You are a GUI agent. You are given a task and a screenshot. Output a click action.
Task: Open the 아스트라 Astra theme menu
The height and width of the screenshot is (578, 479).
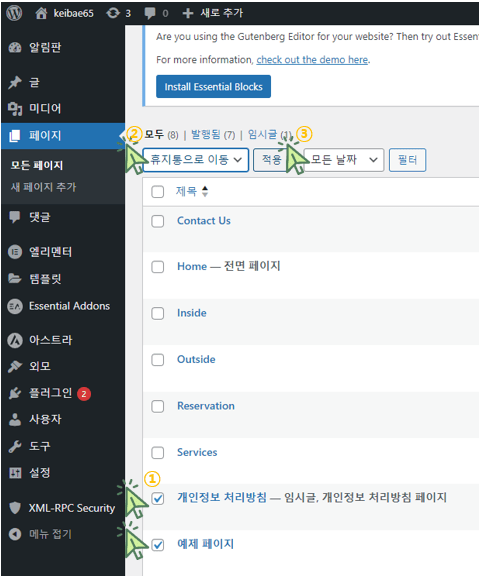pyautogui.click(x=40, y=340)
